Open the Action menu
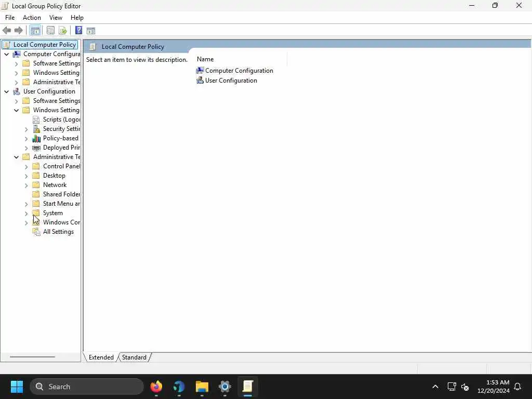Viewport: 532px width, 399px height. coord(32,18)
